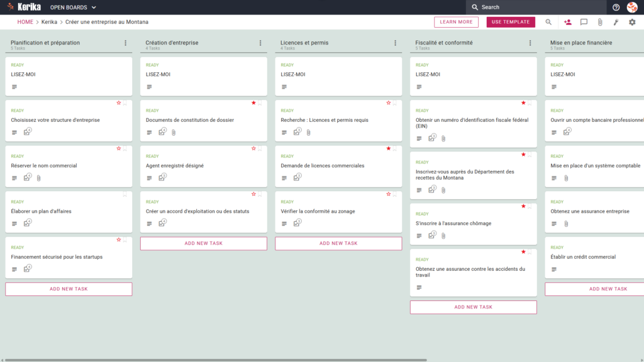The image size is (644, 362).
Task: Open attachment icon on Réserver le nom commercial
Action: (x=38, y=178)
